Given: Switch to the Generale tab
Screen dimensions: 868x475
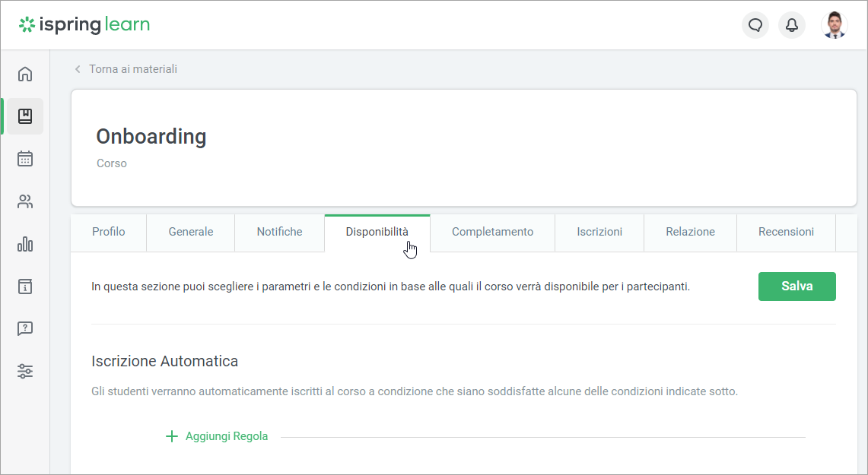Looking at the screenshot, I should [x=191, y=232].
